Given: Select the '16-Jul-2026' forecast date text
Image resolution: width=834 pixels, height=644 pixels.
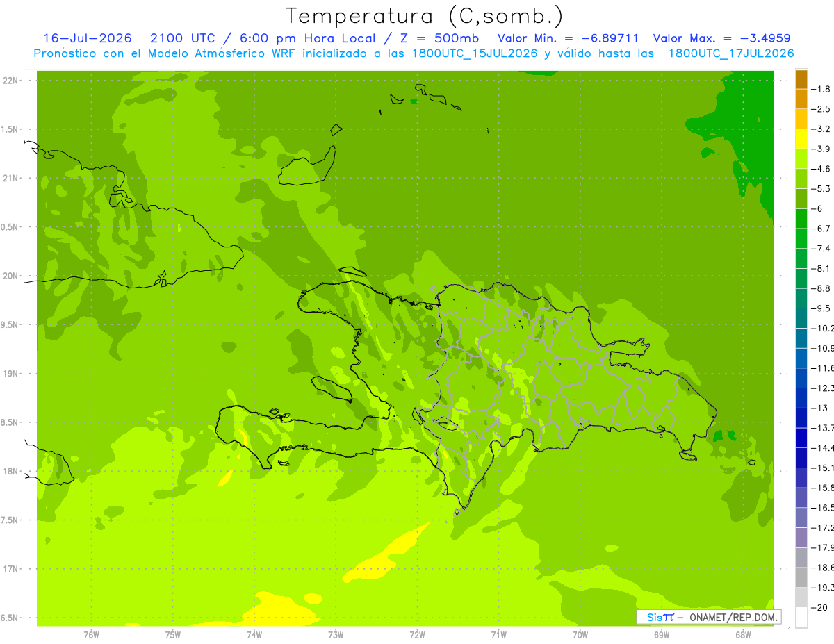Looking at the screenshot, I should pos(88,38).
